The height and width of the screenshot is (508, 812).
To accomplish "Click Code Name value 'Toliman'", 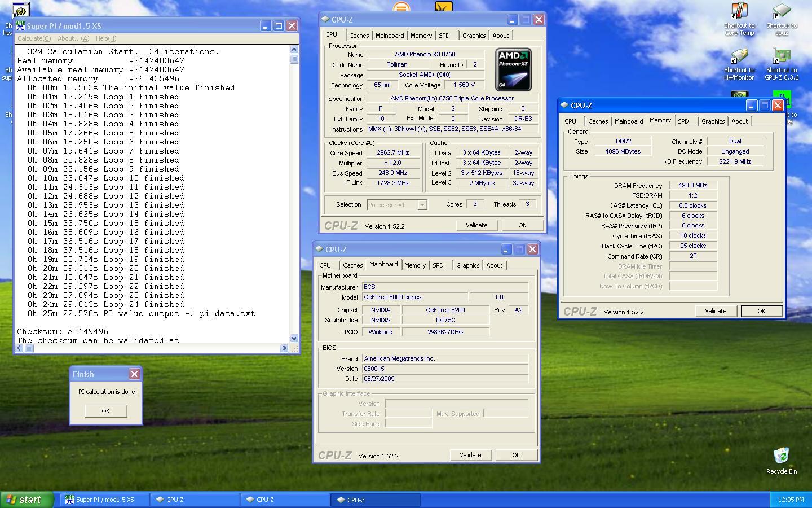I will 397,65.
